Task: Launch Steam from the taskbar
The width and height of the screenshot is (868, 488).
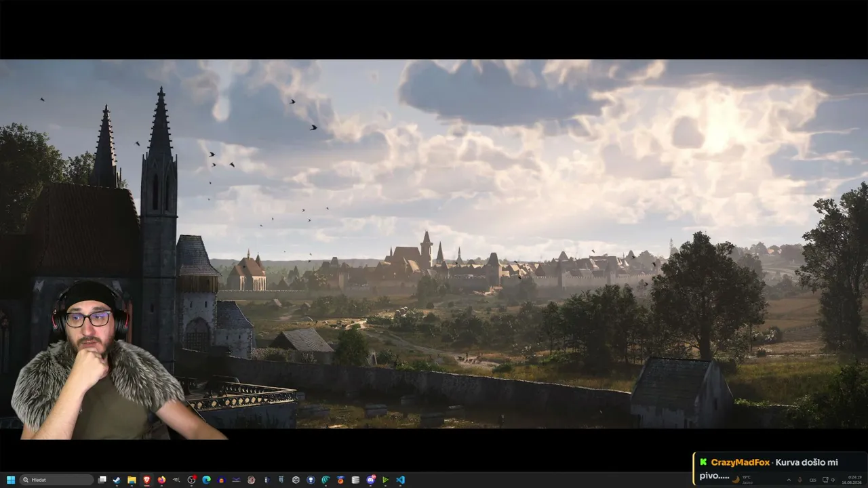Action: (117, 480)
